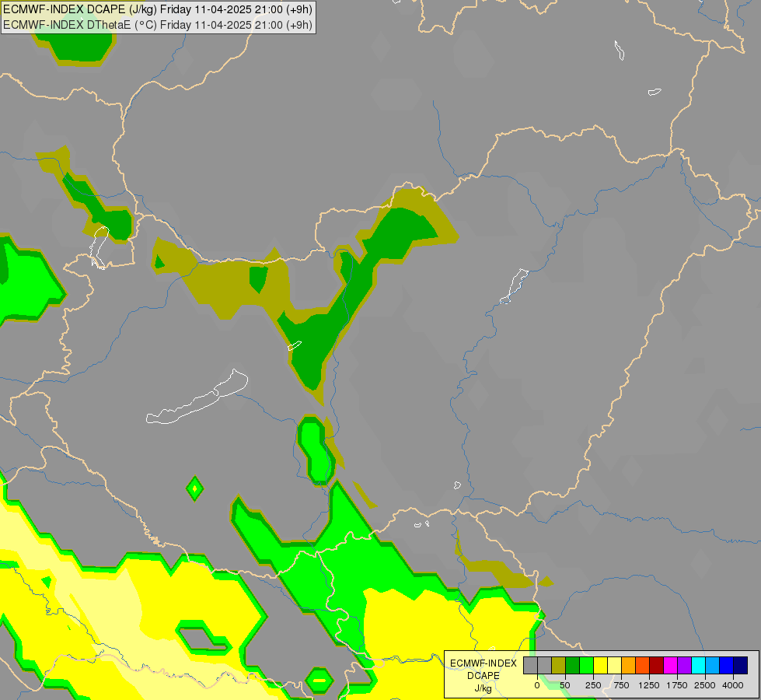Click the navy legend swatch after 4000
The width and height of the screenshot is (761, 700).
pos(741,665)
